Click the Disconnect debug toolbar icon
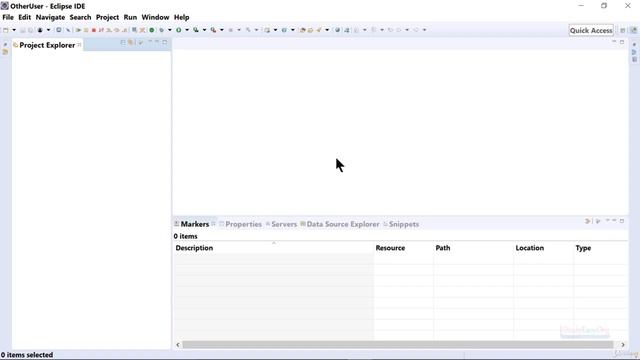 [101, 30]
